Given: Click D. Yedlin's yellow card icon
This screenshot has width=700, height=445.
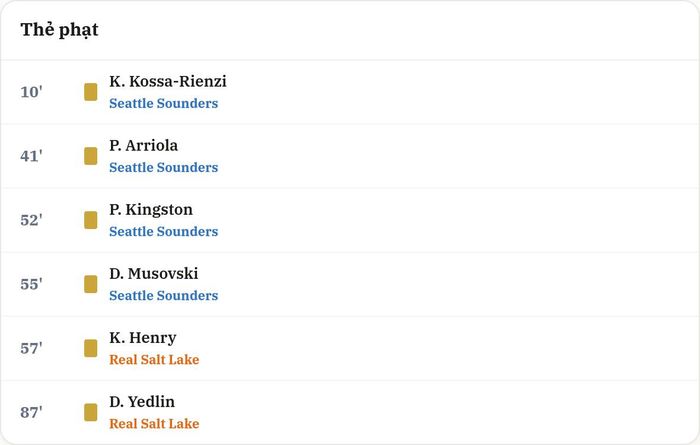Looking at the screenshot, I should 91,412.
